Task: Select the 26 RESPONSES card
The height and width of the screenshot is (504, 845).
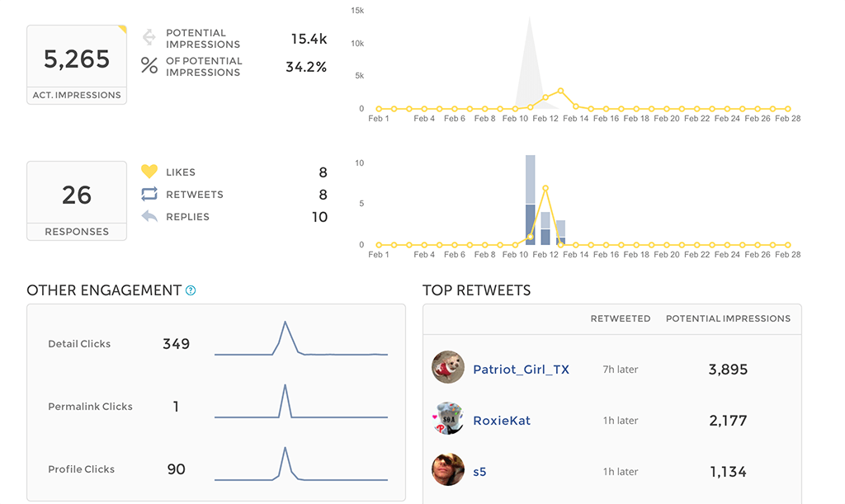Action: (76, 200)
